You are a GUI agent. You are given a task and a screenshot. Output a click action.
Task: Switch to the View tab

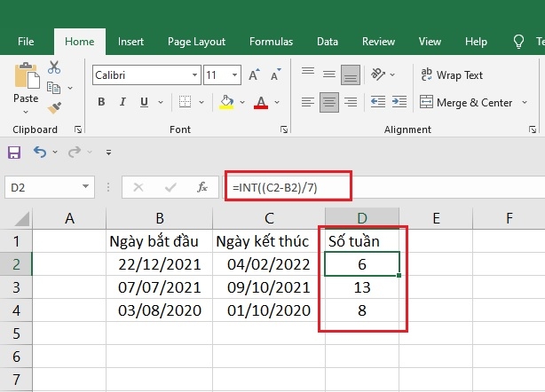[x=430, y=42]
